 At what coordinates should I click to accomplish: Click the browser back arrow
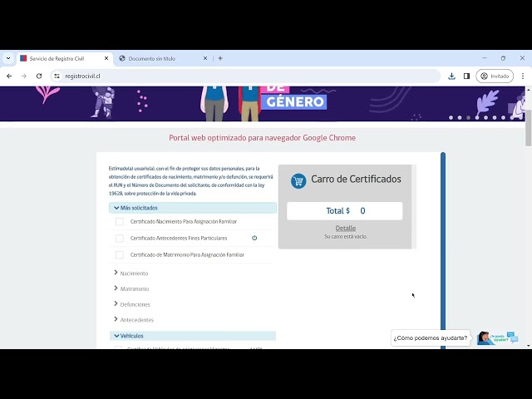(9, 76)
